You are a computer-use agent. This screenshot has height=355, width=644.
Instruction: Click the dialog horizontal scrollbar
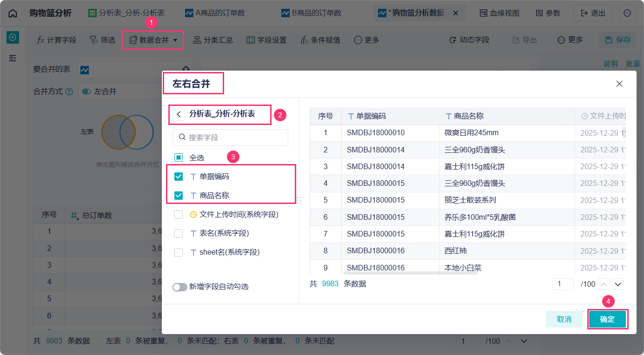click(x=410, y=273)
